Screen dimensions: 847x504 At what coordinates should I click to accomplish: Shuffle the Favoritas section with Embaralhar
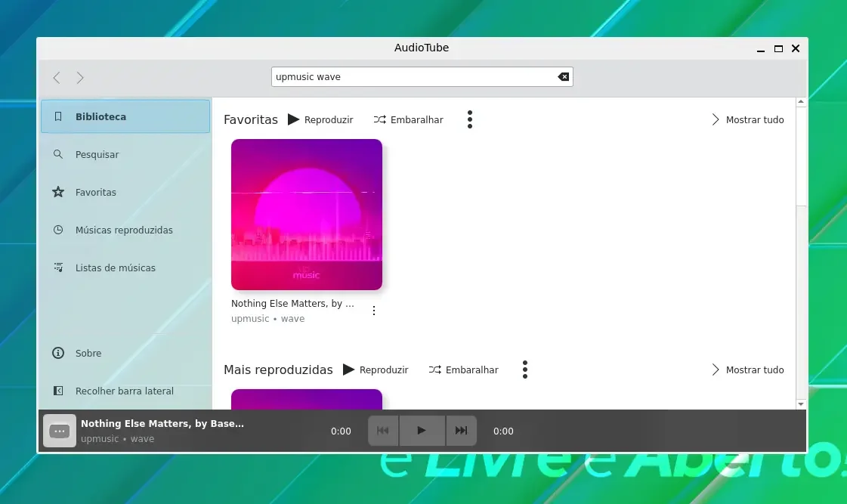pos(408,119)
